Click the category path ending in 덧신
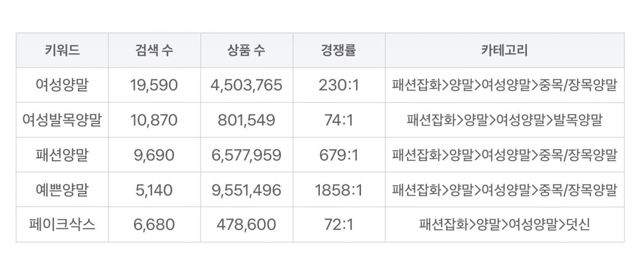This screenshot has width=644, height=275. pyautogui.click(x=504, y=225)
